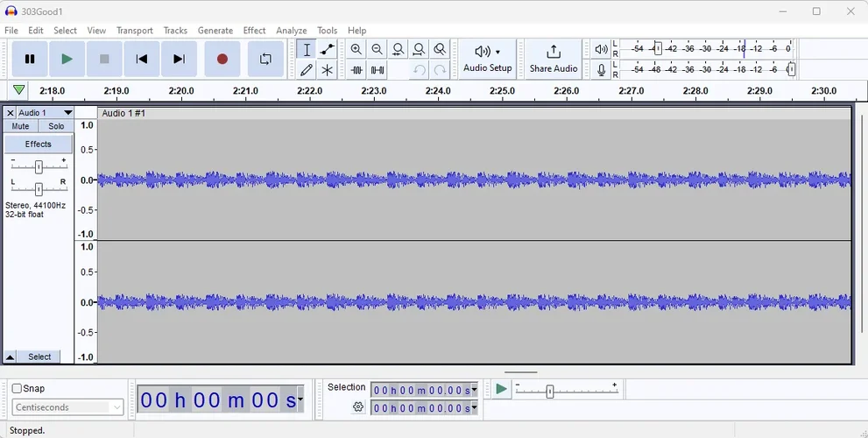Click the Redo arrow
Viewport: 868px width, 438px height.
440,70
